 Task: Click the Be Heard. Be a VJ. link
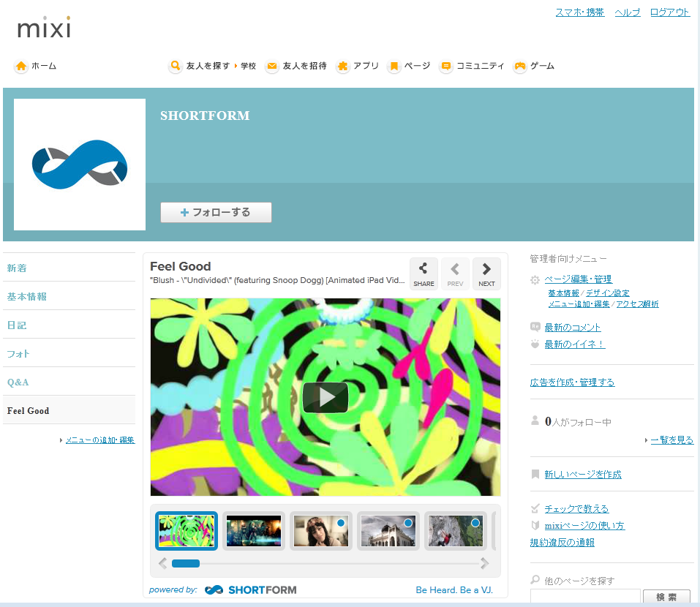tap(454, 590)
